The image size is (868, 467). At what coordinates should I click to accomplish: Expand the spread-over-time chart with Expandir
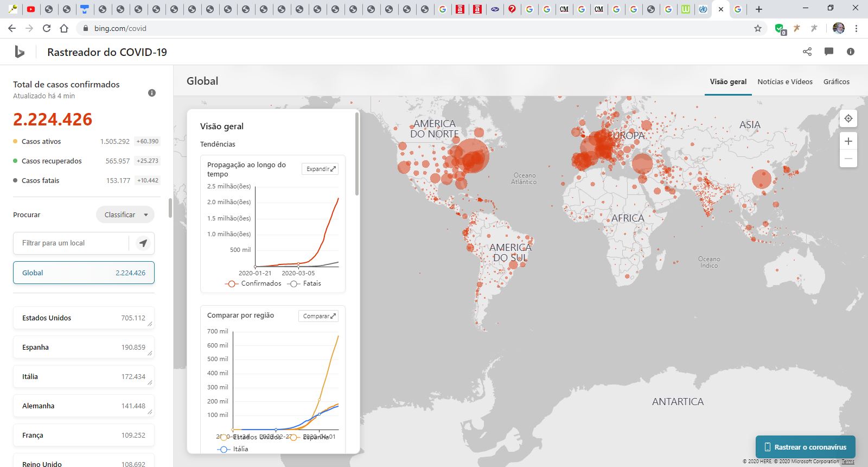click(320, 169)
